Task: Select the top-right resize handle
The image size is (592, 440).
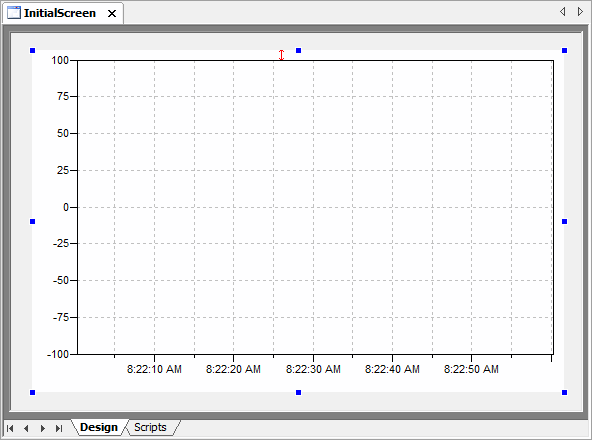Action: [564, 50]
